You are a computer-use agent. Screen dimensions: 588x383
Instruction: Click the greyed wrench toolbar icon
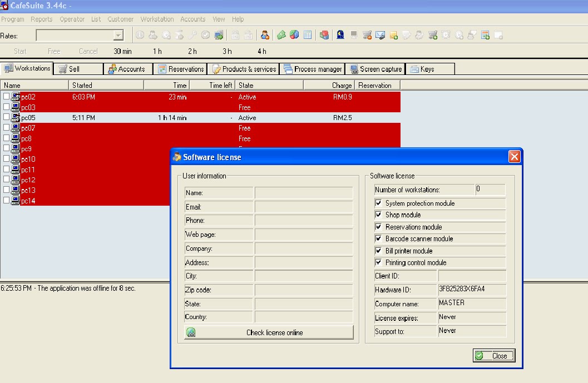click(x=192, y=35)
